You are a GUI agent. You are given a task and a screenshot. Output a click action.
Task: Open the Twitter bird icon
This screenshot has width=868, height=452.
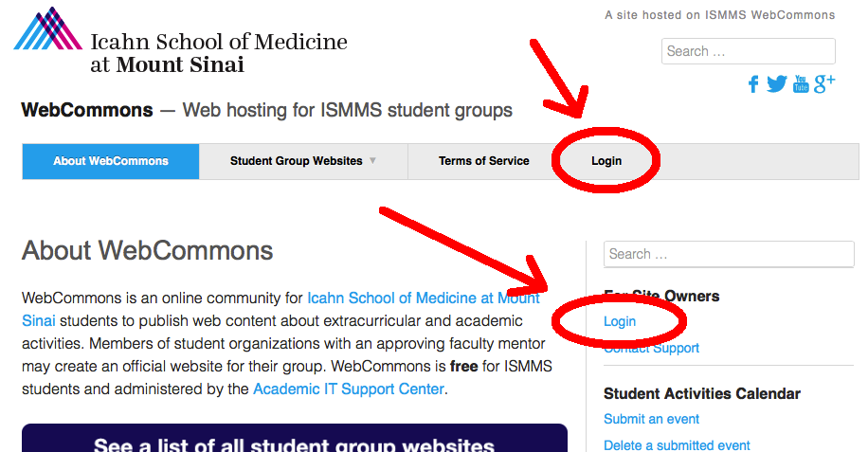(x=777, y=84)
